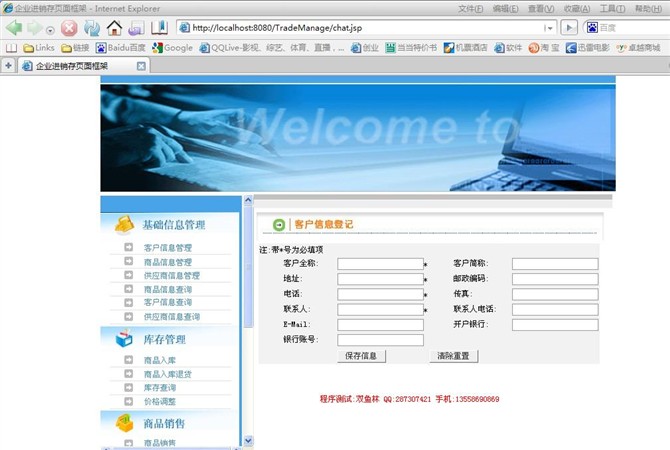Open the Links bookmark folder
The width and height of the screenshot is (670, 450).
click(39, 48)
